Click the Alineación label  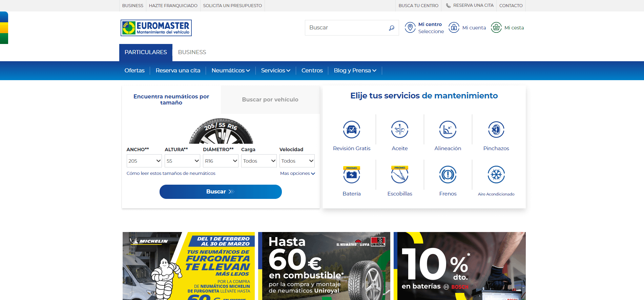[x=448, y=148]
